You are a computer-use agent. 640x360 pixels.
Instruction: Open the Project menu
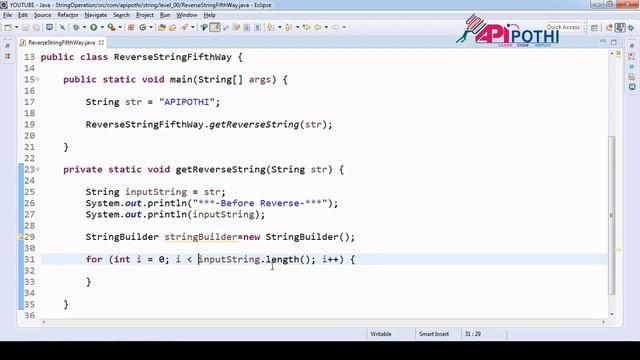coord(144,15)
